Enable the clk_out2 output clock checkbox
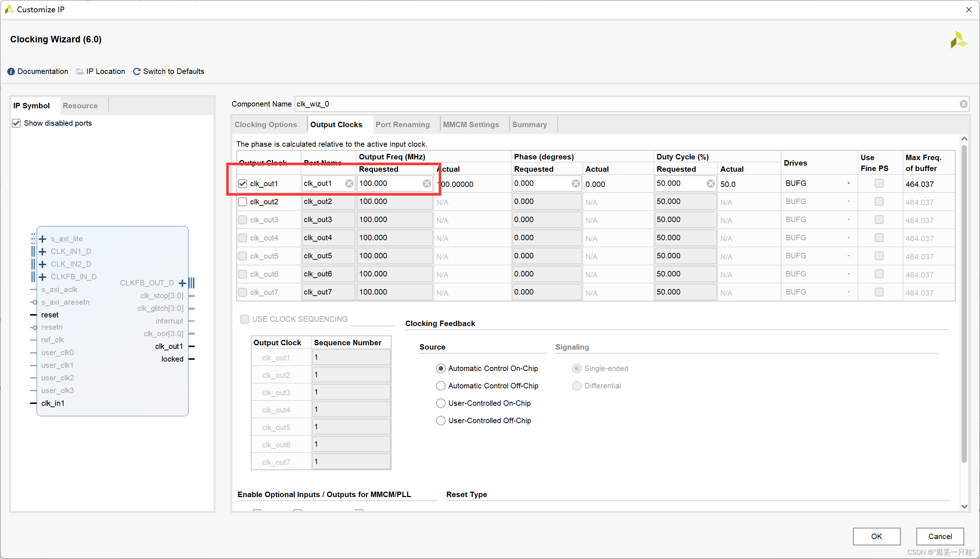The image size is (980, 559). (243, 201)
